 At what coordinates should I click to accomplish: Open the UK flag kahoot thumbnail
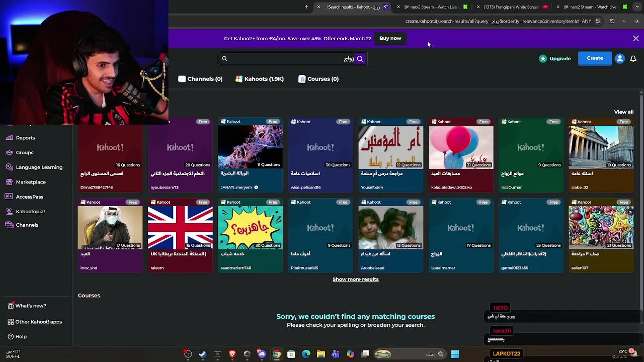(180, 227)
